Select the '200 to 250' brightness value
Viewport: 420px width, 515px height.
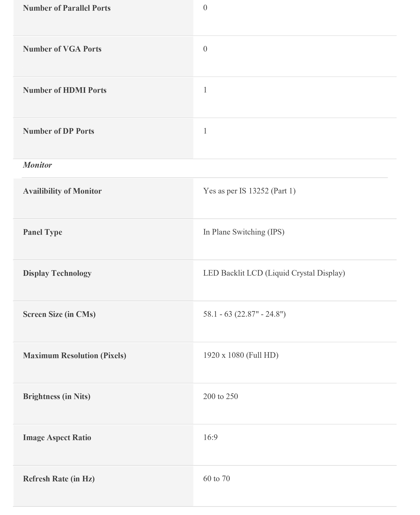[220, 396]
